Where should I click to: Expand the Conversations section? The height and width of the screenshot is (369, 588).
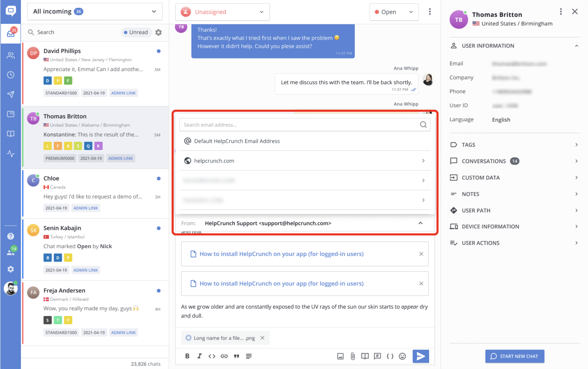click(515, 161)
